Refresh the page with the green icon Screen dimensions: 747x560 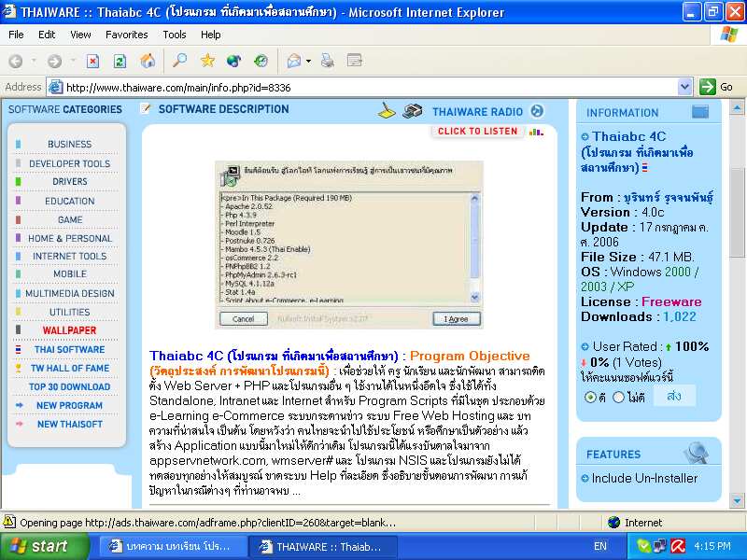tap(120, 61)
